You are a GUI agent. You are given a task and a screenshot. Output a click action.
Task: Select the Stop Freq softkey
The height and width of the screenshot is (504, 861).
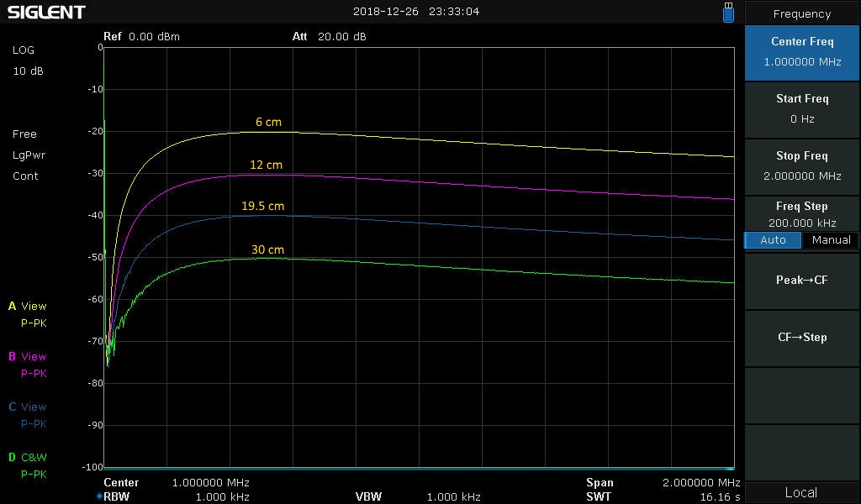802,165
